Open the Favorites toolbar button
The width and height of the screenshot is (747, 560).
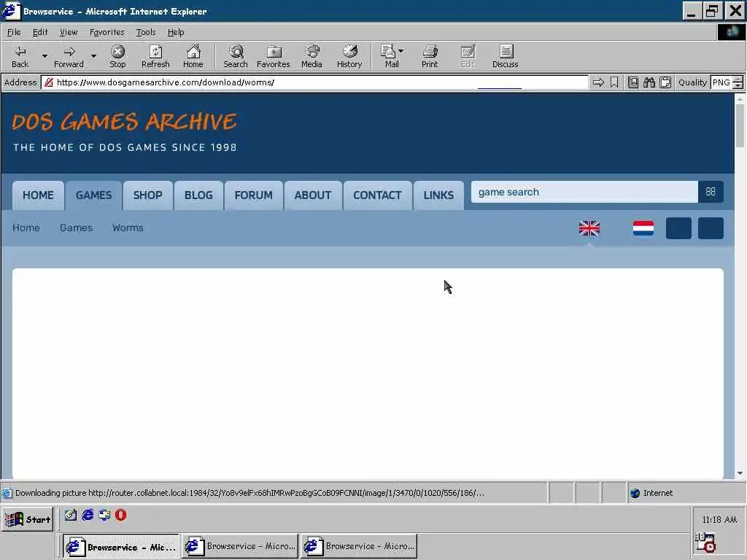tap(274, 56)
